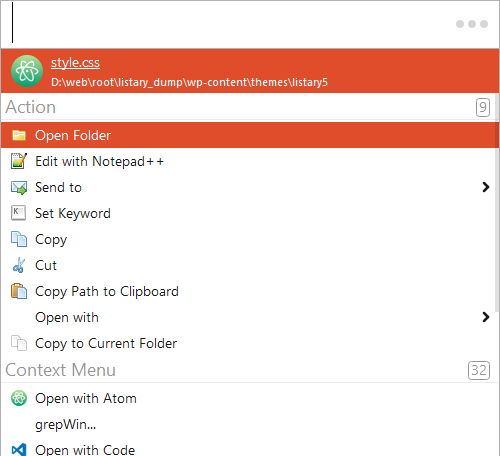This screenshot has width=500, height=456.
Task: Click the Open Folder yellow folder icon
Action: [x=19, y=135]
